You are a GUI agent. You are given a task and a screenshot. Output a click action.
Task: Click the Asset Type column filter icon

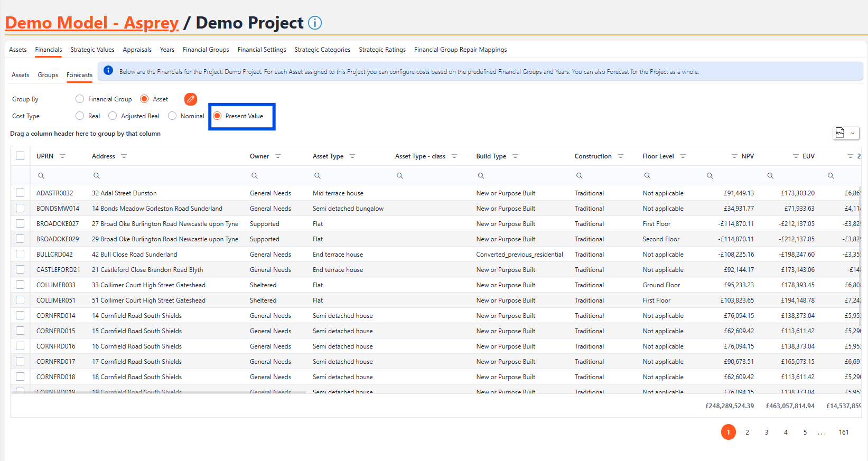(x=352, y=156)
